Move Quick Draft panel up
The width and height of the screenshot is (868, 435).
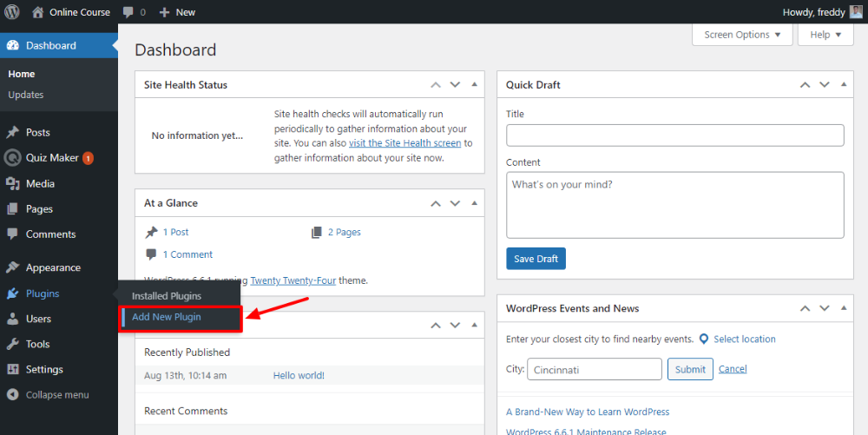coord(805,85)
